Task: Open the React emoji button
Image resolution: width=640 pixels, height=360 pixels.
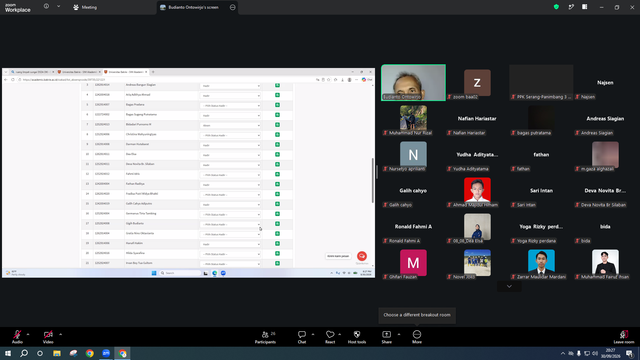Action: tap(330, 337)
